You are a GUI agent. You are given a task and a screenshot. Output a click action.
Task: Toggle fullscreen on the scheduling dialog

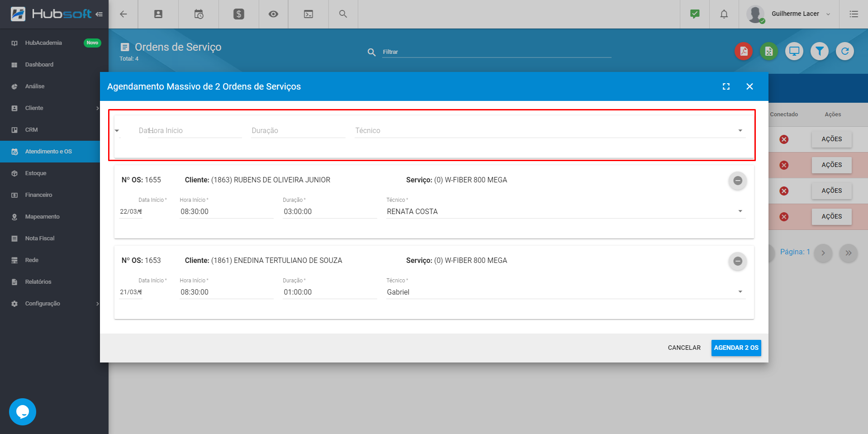(x=726, y=86)
